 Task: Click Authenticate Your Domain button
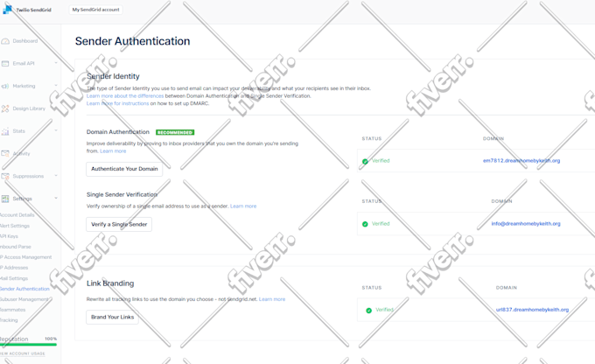124,169
